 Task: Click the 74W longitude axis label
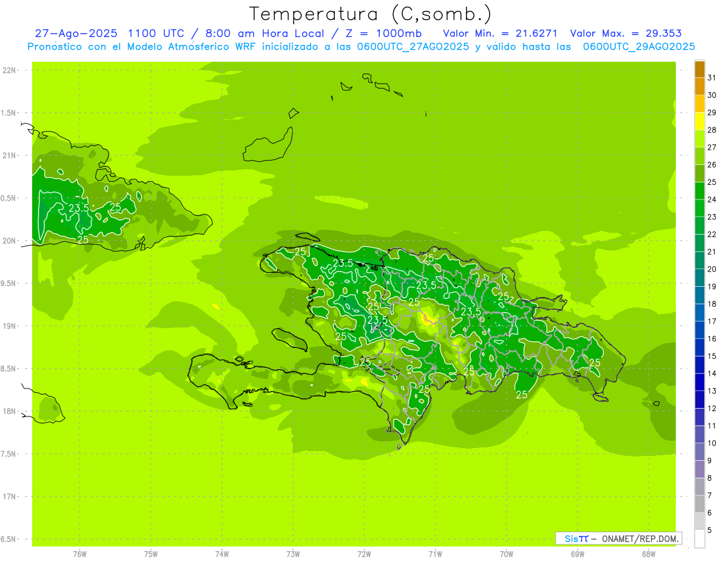coord(221,554)
